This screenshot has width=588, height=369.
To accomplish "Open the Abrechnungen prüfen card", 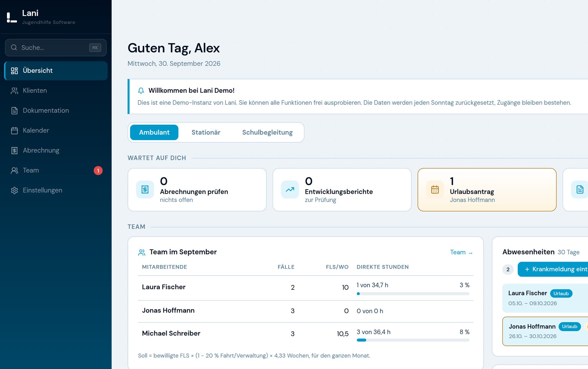I will click(197, 190).
